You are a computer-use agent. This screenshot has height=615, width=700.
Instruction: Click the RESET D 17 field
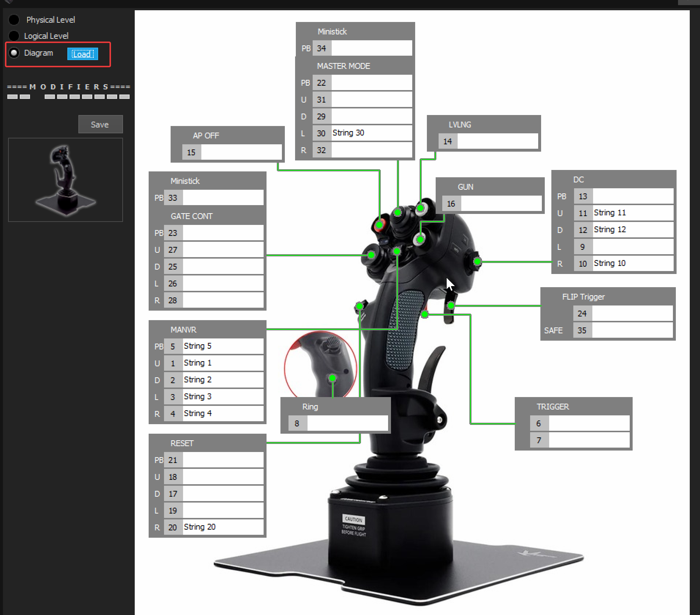click(223, 493)
